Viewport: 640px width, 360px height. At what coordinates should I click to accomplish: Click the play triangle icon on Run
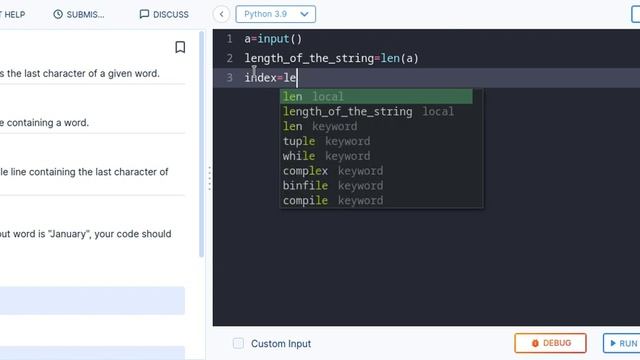coord(613,343)
